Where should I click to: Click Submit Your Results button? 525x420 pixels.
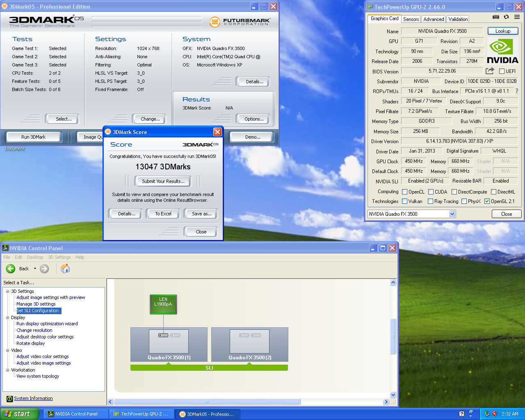pos(163,181)
